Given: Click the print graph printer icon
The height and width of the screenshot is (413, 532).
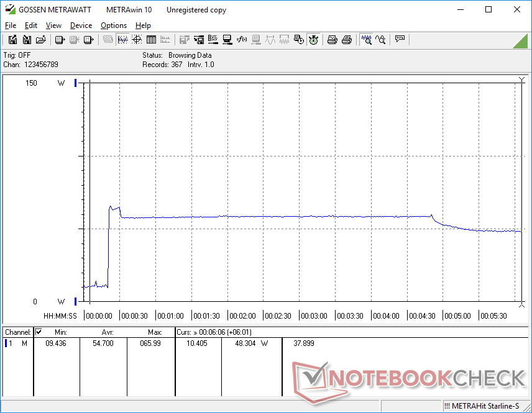Looking at the screenshot, I should [x=332, y=40].
